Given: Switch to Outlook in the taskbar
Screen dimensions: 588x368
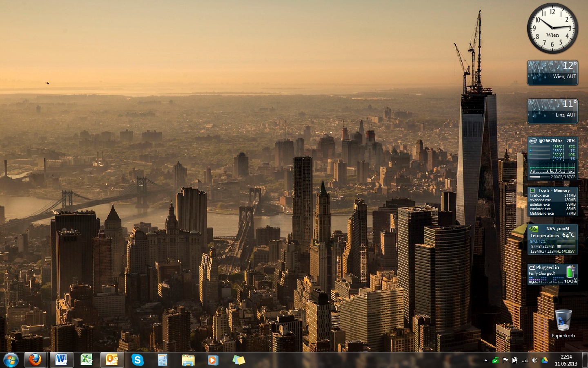Looking at the screenshot, I should point(112,360).
